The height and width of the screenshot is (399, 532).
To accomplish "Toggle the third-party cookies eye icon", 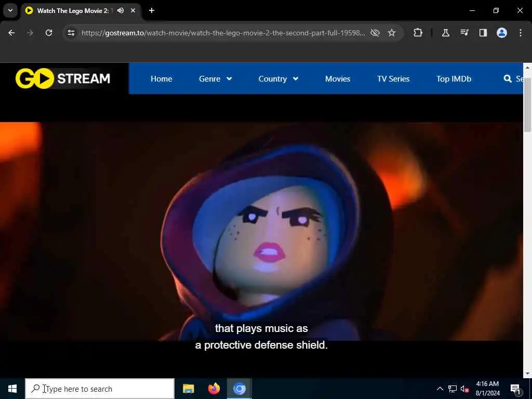I will point(375,33).
